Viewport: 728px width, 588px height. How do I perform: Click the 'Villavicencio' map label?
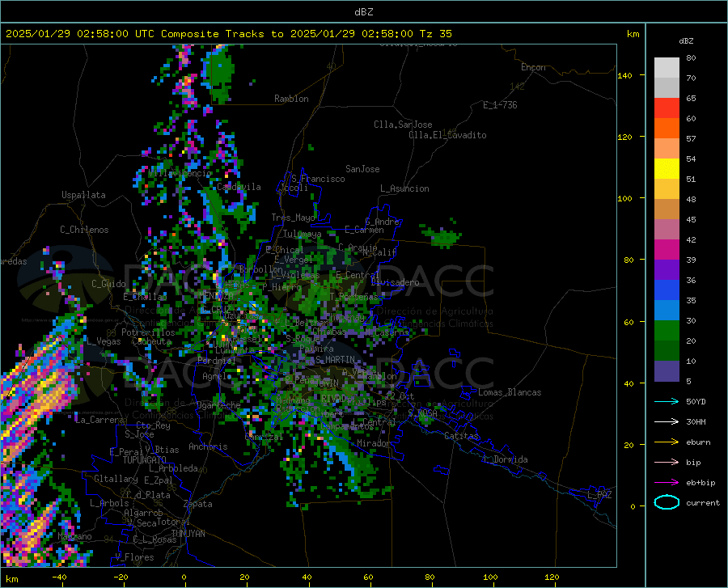click(180, 173)
